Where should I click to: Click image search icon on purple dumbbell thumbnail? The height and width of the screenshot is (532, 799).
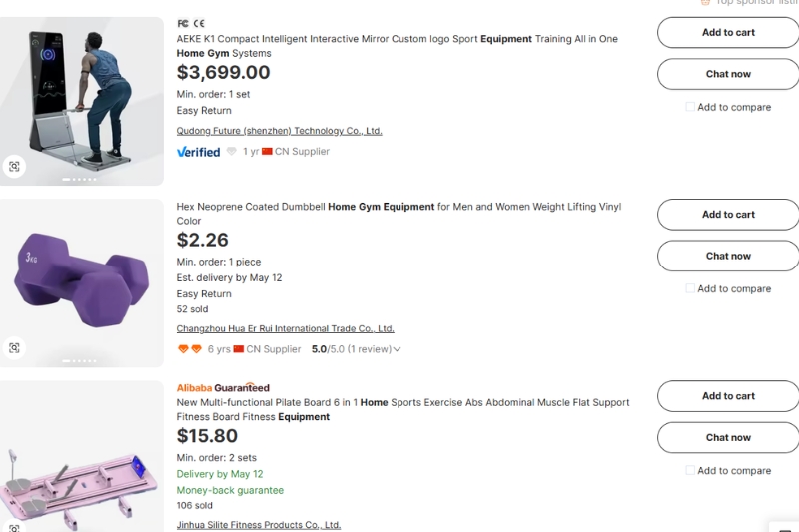tap(14, 348)
